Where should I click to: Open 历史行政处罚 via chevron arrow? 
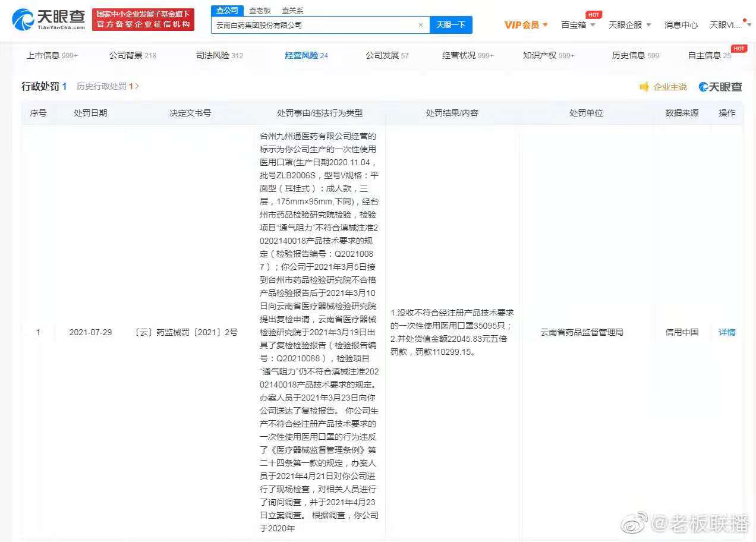(x=137, y=86)
